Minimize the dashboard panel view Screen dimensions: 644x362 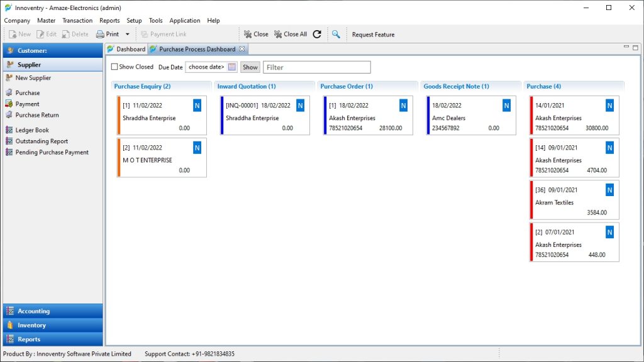pos(626,47)
